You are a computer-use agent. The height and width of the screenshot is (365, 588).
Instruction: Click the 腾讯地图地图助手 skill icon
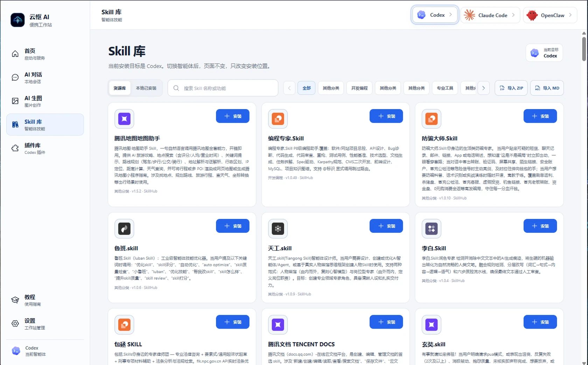tap(124, 119)
